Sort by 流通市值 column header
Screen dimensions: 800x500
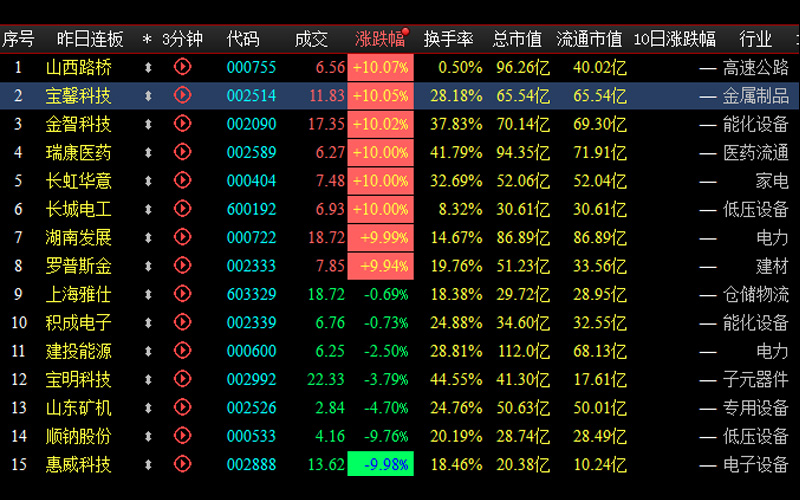(589, 39)
